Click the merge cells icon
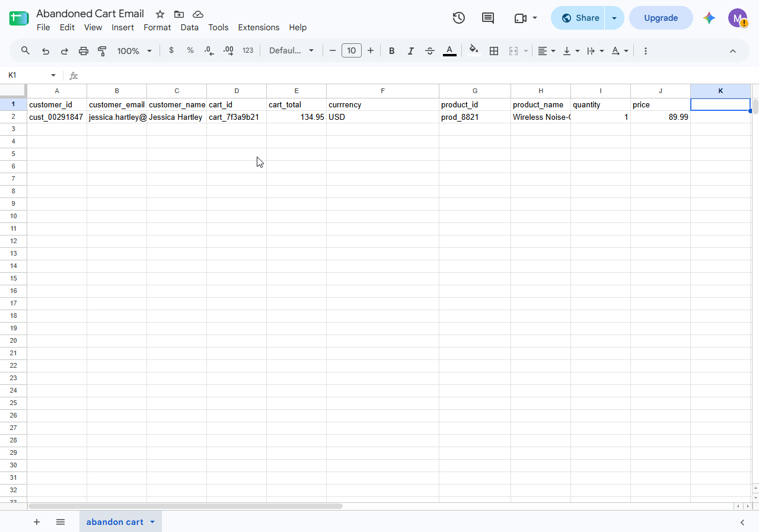This screenshot has height=532, width=759. coord(514,51)
